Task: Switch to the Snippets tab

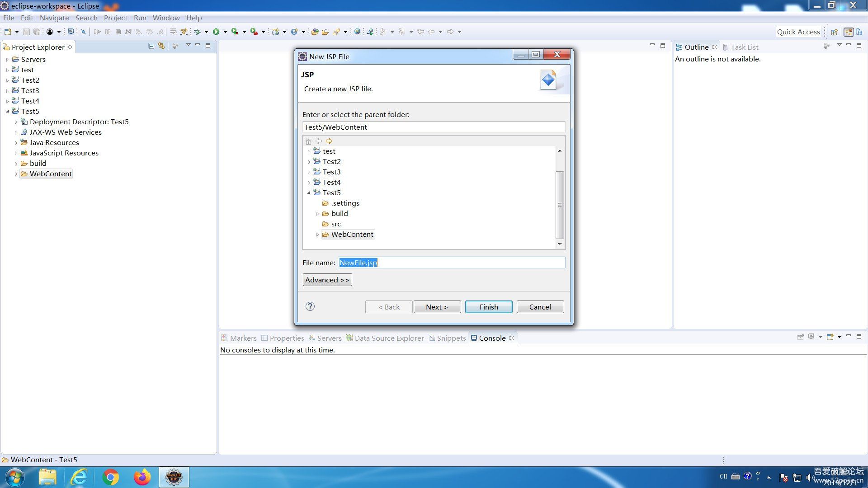Action: [x=447, y=338]
